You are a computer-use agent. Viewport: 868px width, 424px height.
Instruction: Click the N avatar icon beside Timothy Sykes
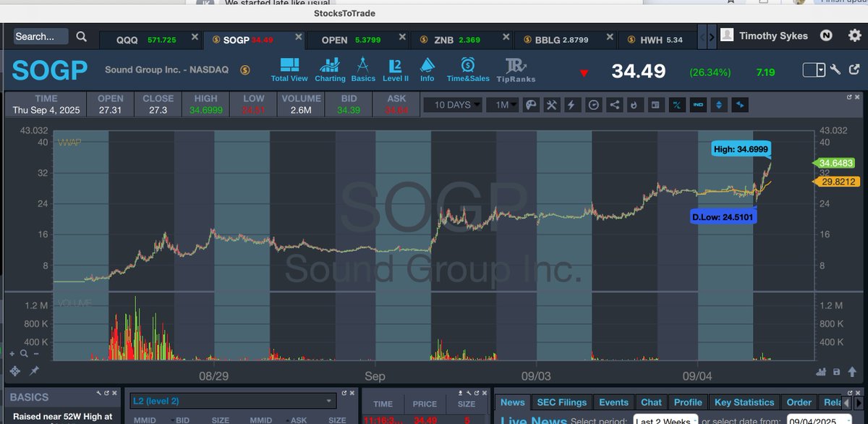[826, 35]
